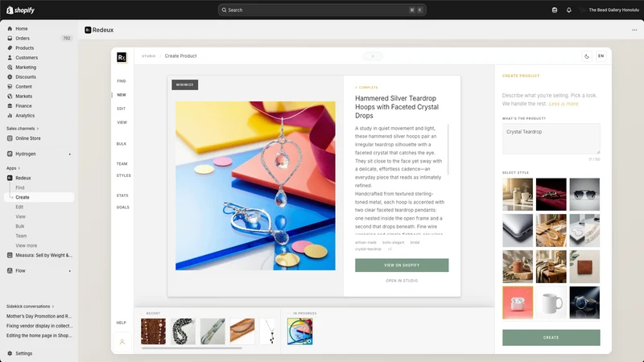
Task: Expand Sidekick conversations section
Action: coord(30,306)
